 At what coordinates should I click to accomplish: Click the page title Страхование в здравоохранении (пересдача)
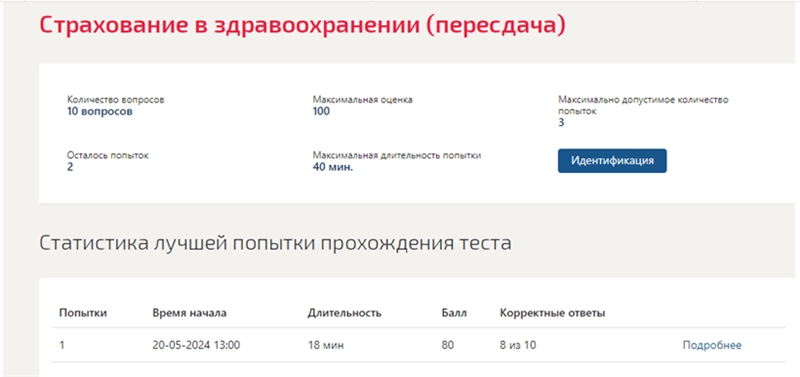303,26
